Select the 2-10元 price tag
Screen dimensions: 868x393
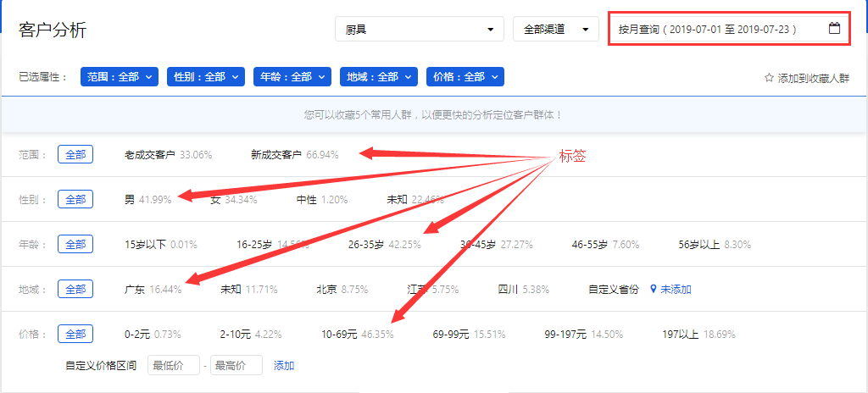pyautogui.click(x=251, y=335)
